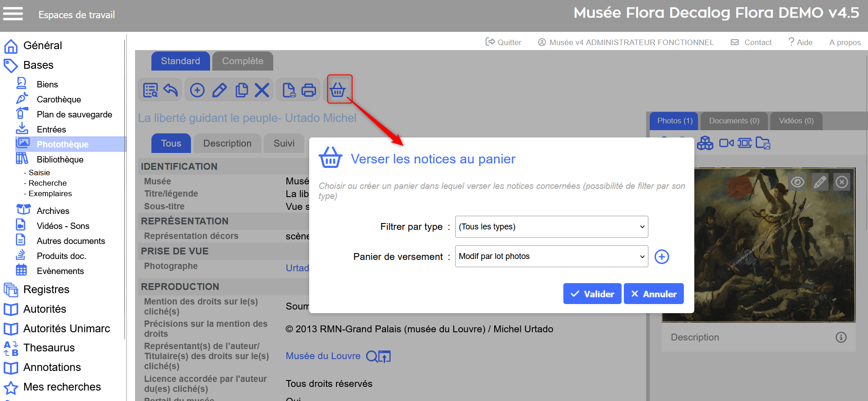
Task: Click the pencil edit icon in toolbar
Action: pos(219,90)
